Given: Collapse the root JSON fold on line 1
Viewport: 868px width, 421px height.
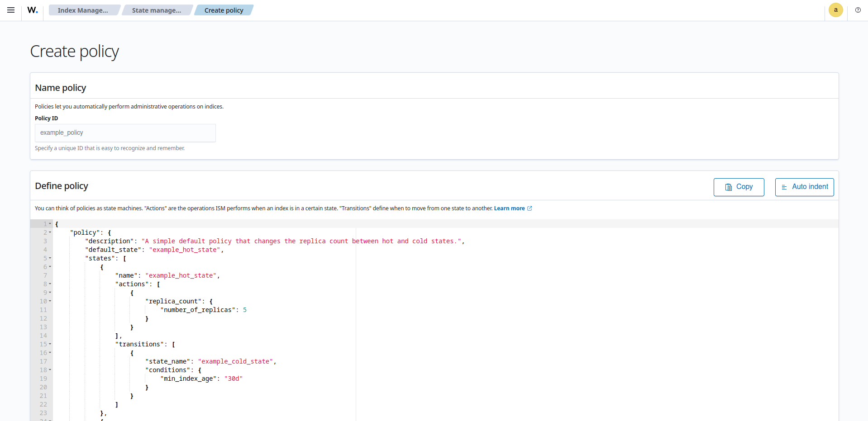Looking at the screenshot, I should [x=50, y=224].
